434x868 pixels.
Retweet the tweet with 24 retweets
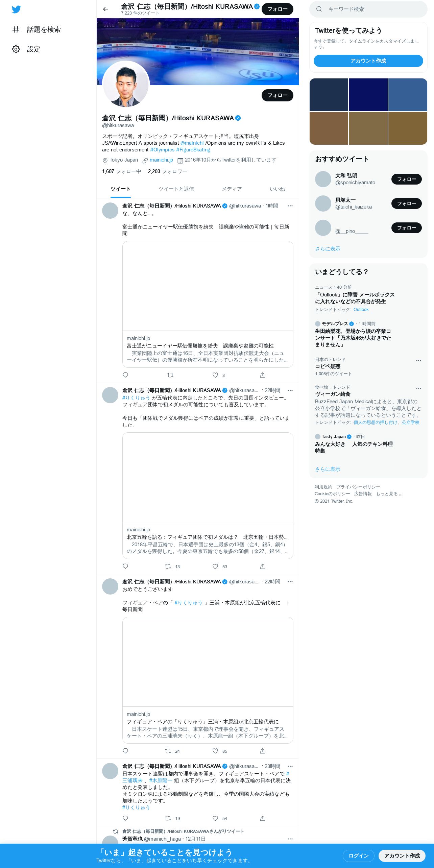168,751
